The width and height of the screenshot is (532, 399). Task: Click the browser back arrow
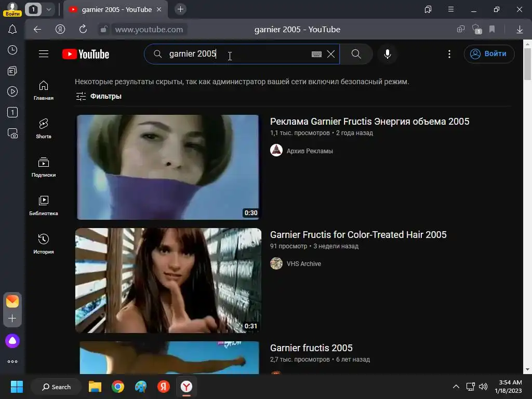point(37,30)
